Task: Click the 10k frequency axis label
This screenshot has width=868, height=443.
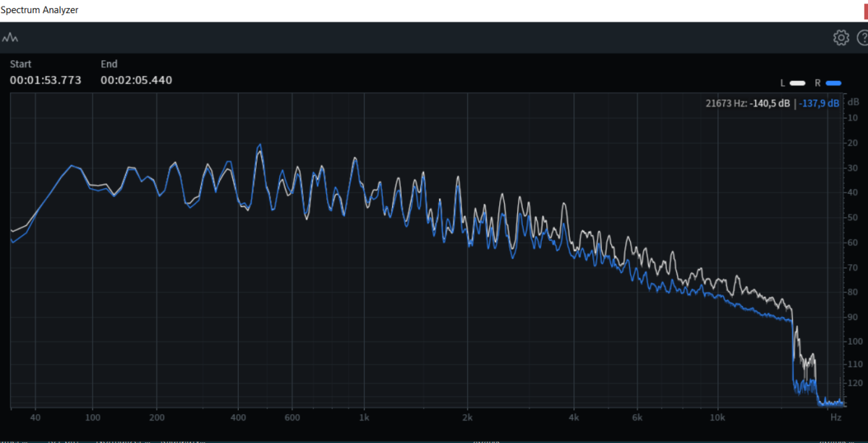Action: [x=718, y=418]
